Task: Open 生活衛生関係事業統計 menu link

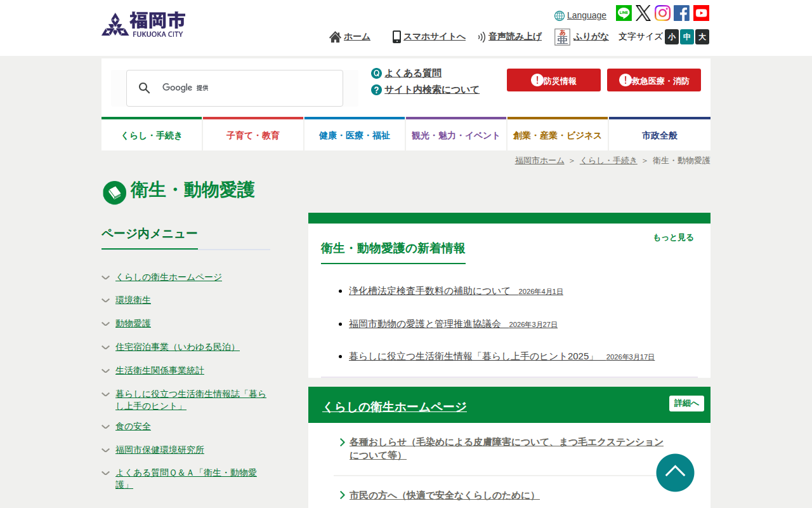Action: pyautogui.click(x=160, y=370)
